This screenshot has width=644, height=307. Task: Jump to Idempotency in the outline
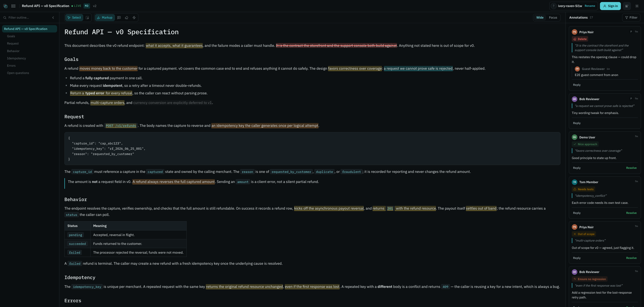[x=16, y=58]
